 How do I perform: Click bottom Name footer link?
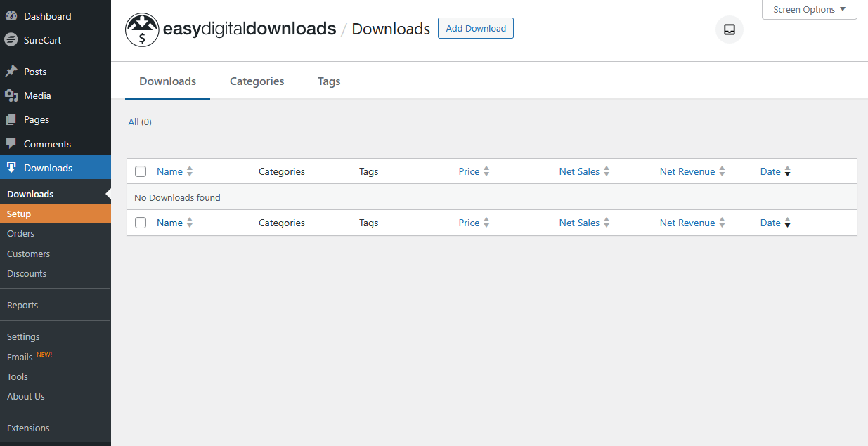[169, 223]
